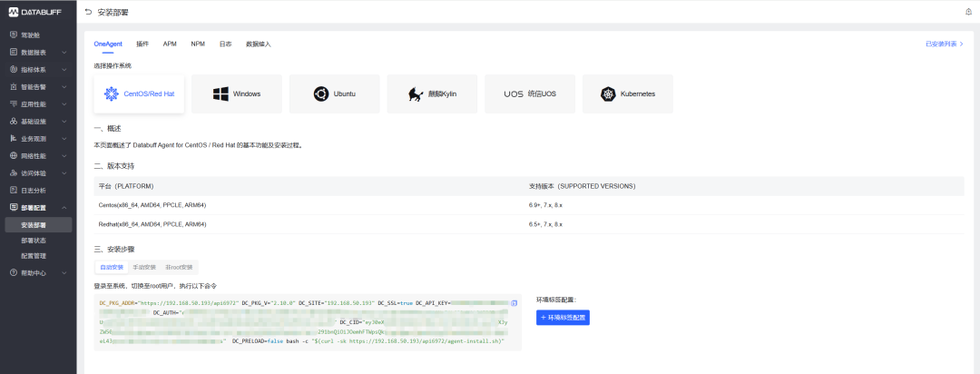
Task: Click the 数据报表 sidebar icon
Action: 14,53
